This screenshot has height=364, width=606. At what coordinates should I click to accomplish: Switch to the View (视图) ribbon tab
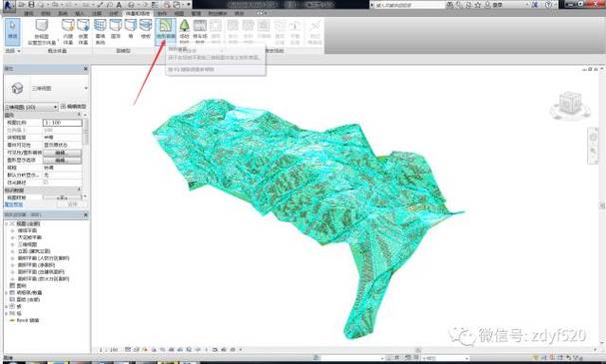(180, 14)
